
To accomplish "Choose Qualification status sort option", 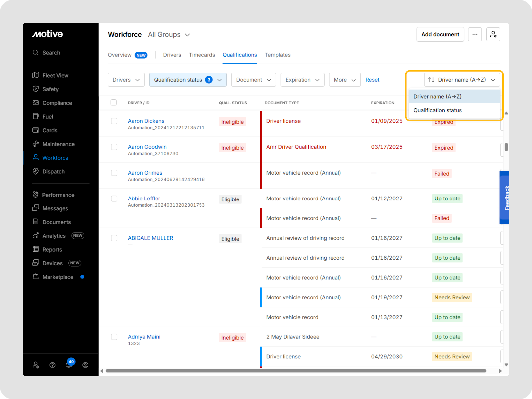I will tap(437, 110).
